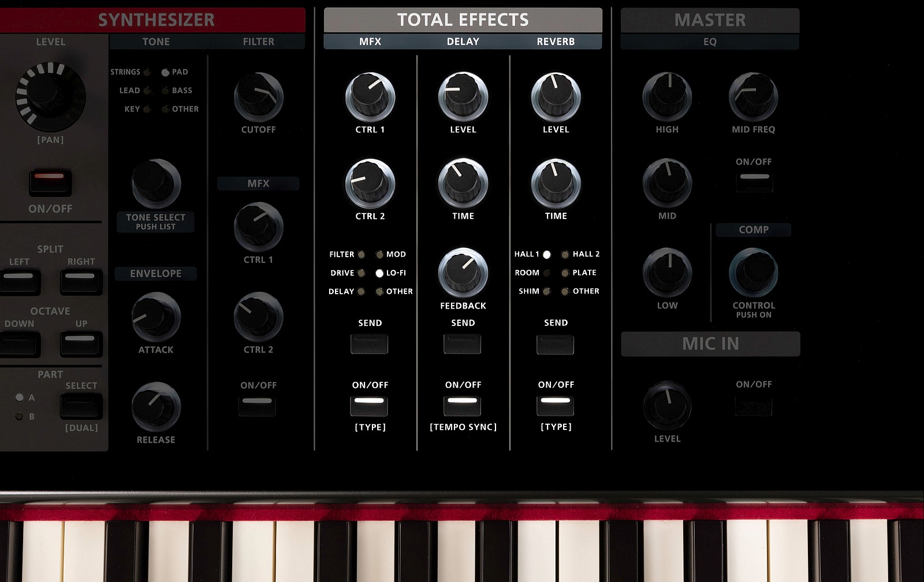The height and width of the screenshot is (582, 924).
Task: Click the PAD tone indicator LED
Action: (165, 72)
